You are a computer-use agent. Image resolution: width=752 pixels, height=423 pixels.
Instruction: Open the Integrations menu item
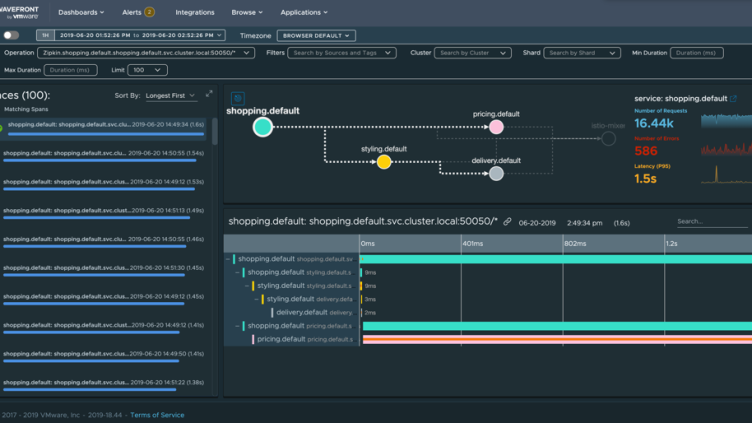pyautogui.click(x=195, y=13)
